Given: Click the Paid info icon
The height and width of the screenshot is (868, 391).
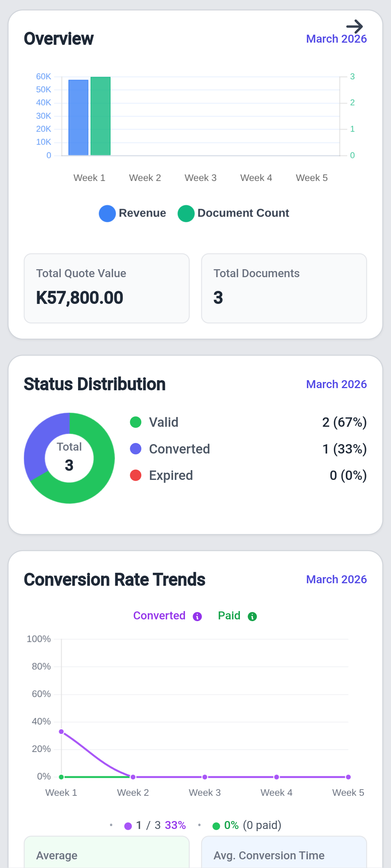Looking at the screenshot, I should (x=252, y=616).
